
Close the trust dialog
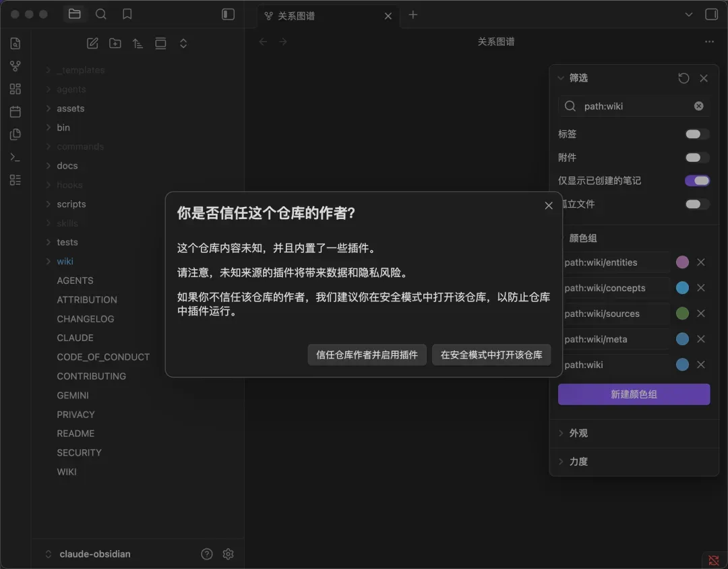(x=549, y=206)
